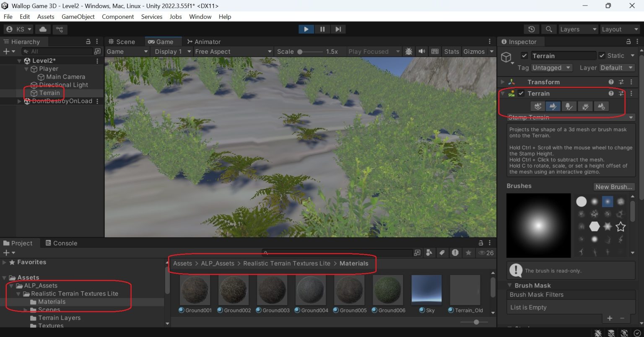Open the Layers dropdown in the toolbar
This screenshot has width=644, height=337.
pos(578,29)
